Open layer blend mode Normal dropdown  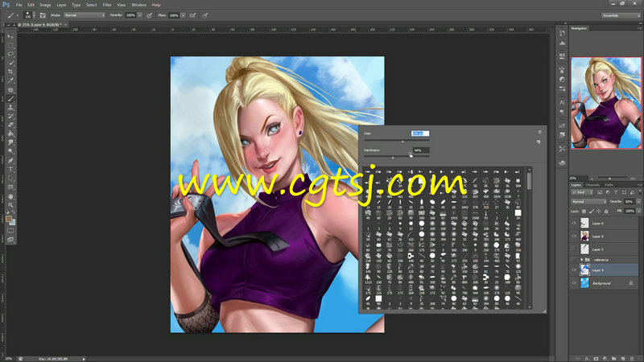click(589, 202)
